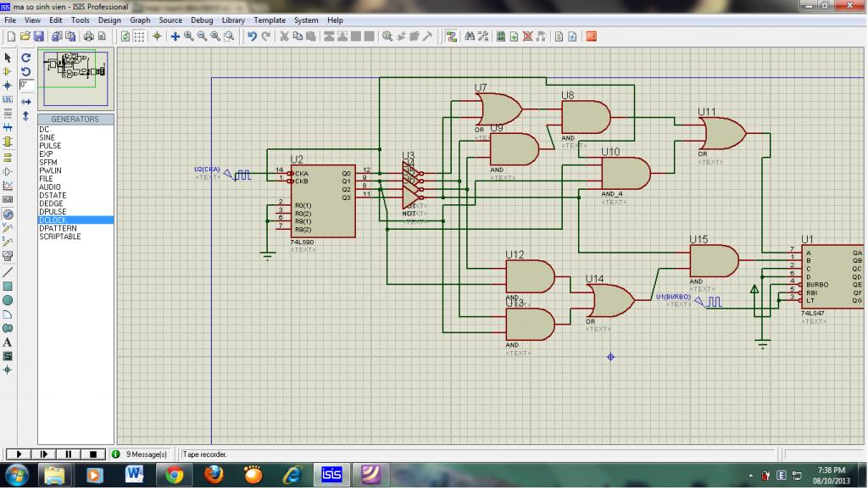Screen dimensions: 868x490
Task: Select the 2D circle drawing tool
Action: [x=8, y=300]
